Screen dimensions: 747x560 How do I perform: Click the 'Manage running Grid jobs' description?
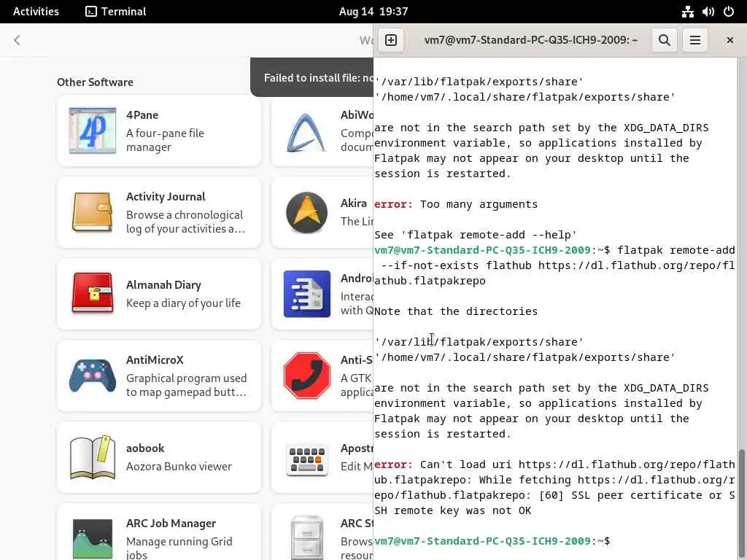pos(179,548)
